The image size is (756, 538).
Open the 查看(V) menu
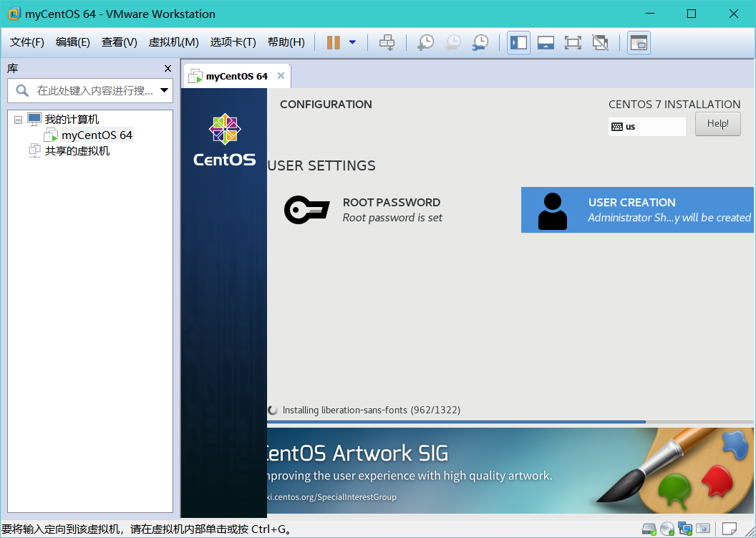[x=119, y=42]
